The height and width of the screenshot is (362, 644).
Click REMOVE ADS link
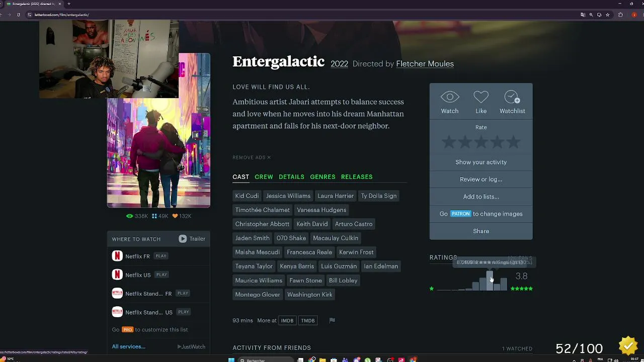click(x=252, y=157)
